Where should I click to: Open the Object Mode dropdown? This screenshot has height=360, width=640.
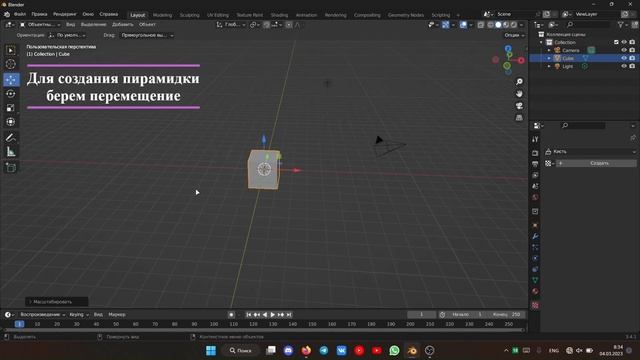[40, 25]
